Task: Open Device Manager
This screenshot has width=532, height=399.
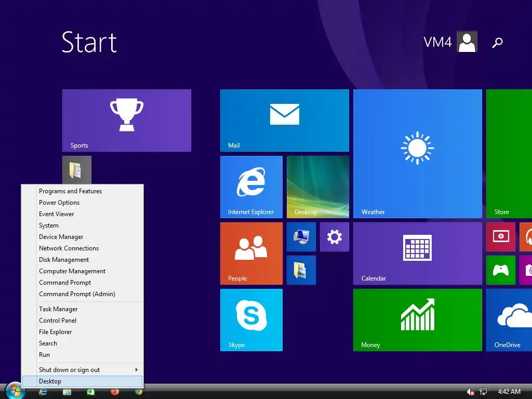Action: (83, 237)
